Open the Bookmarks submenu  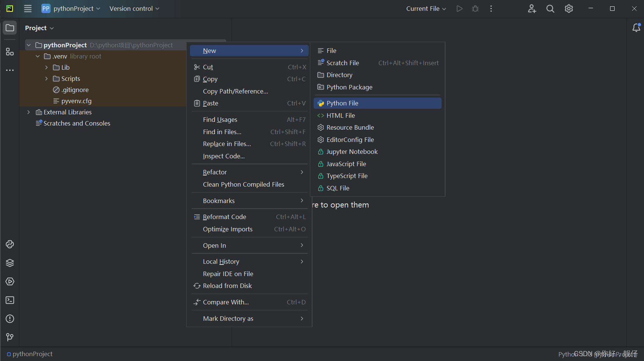pos(249,201)
